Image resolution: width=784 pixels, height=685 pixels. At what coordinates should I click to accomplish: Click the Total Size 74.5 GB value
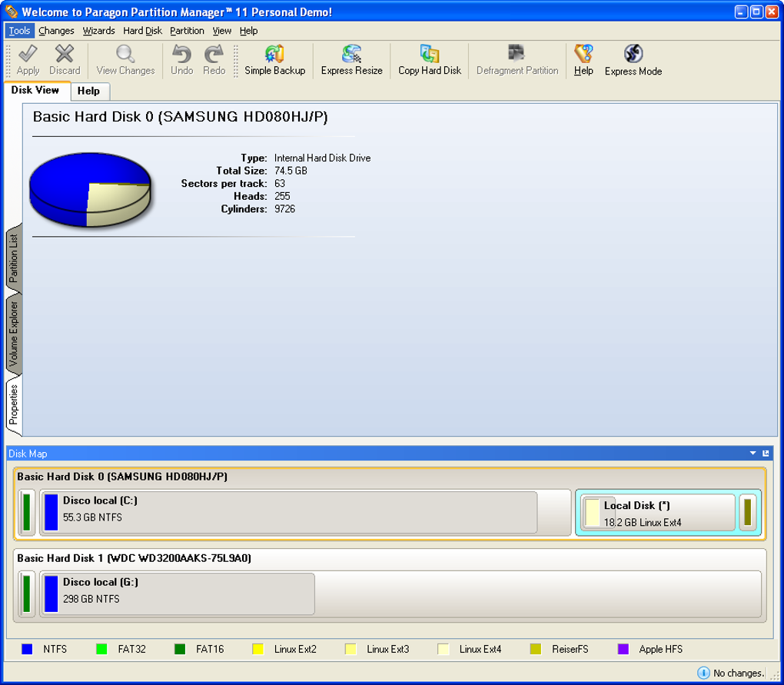coord(291,171)
